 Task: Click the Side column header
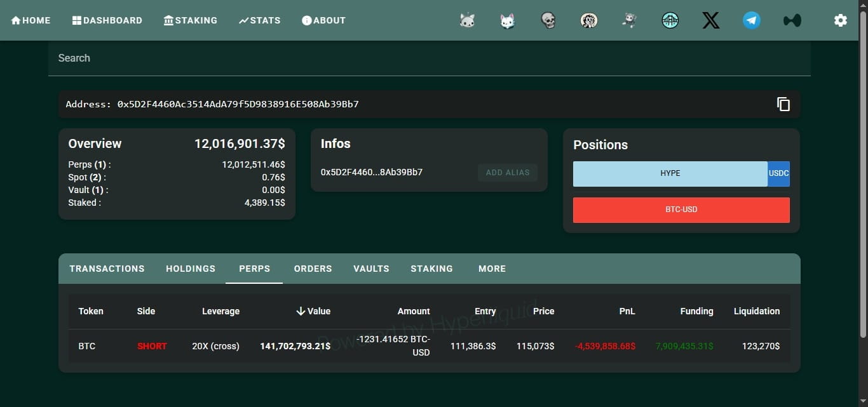pos(146,311)
